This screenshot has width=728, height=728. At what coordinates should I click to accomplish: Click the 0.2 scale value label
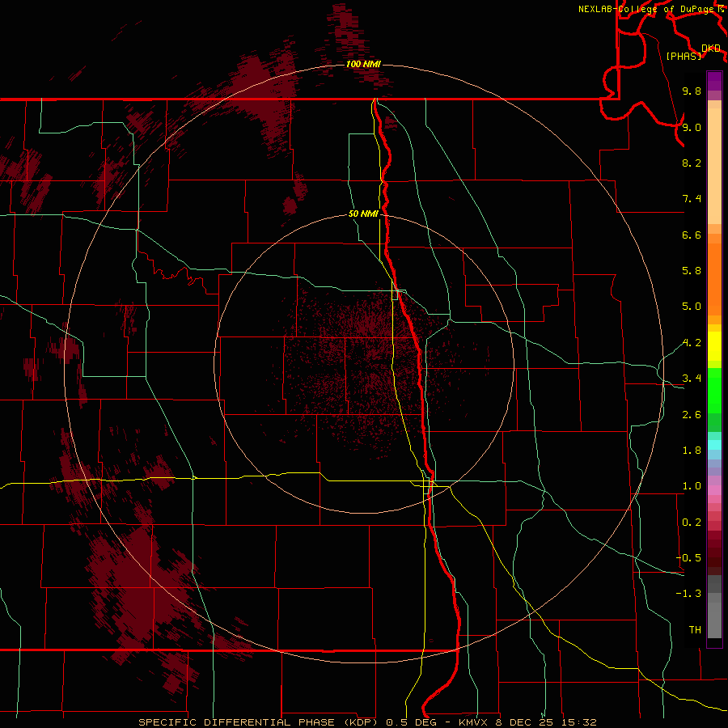tap(692, 523)
